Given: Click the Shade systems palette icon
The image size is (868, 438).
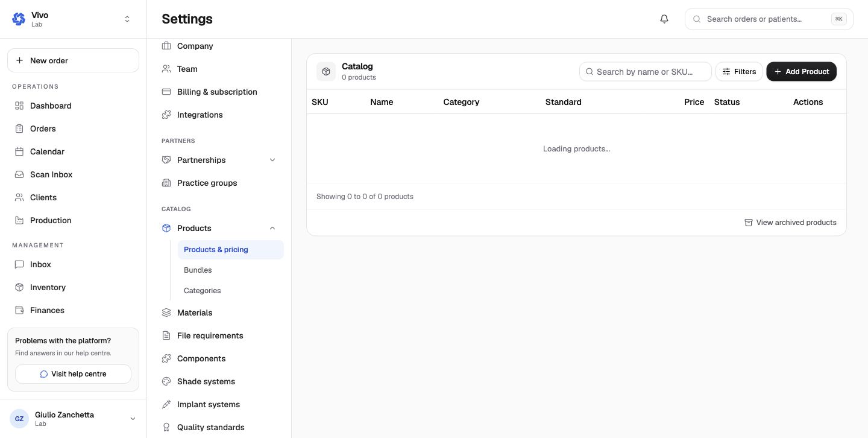Looking at the screenshot, I should tap(166, 381).
